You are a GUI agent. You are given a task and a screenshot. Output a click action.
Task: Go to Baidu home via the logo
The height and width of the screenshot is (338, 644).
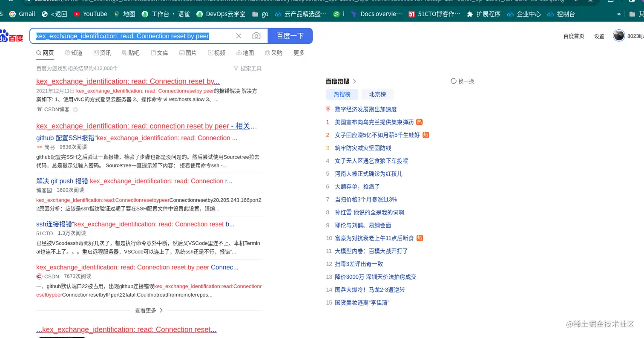tap(11, 36)
